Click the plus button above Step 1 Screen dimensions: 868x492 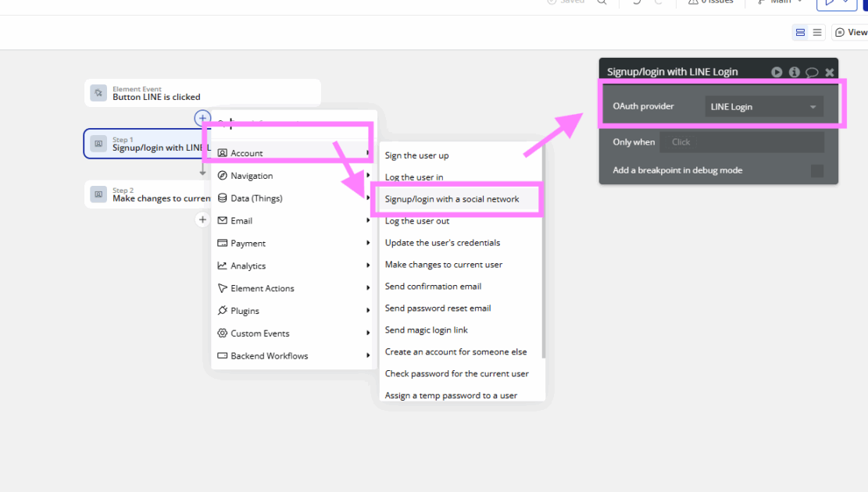202,118
